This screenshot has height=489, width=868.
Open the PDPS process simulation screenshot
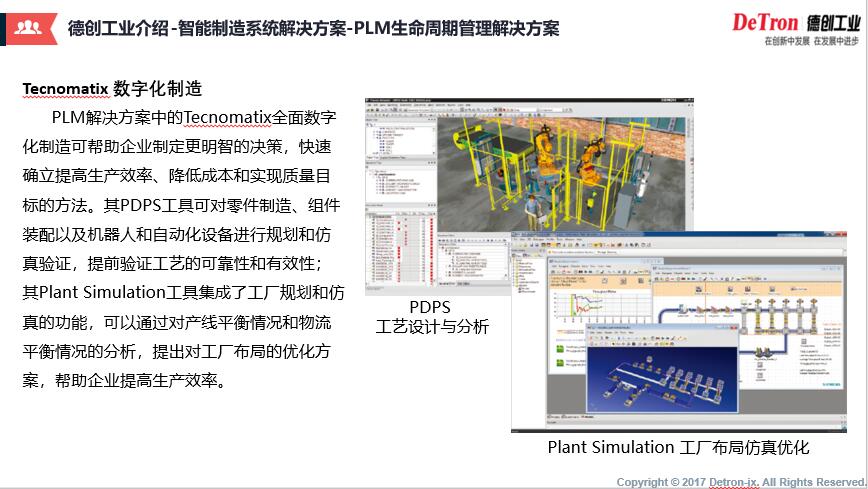pyautogui.click(x=540, y=170)
